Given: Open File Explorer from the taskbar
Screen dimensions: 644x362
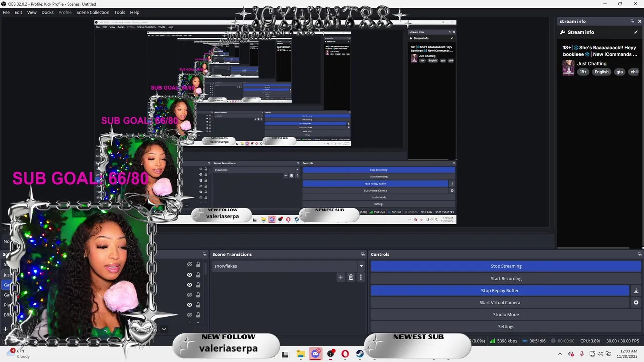Looking at the screenshot, I should [x=300, y=354].
